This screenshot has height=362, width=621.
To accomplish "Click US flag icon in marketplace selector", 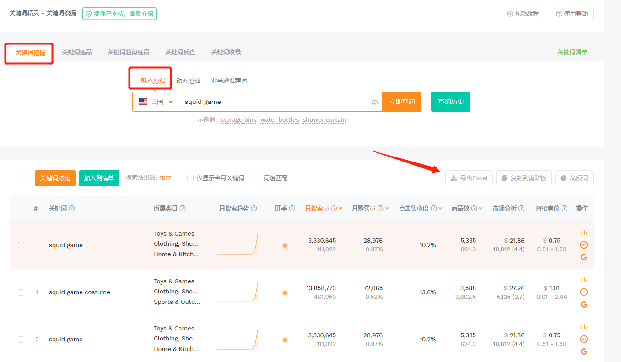I will pos(143,102).
